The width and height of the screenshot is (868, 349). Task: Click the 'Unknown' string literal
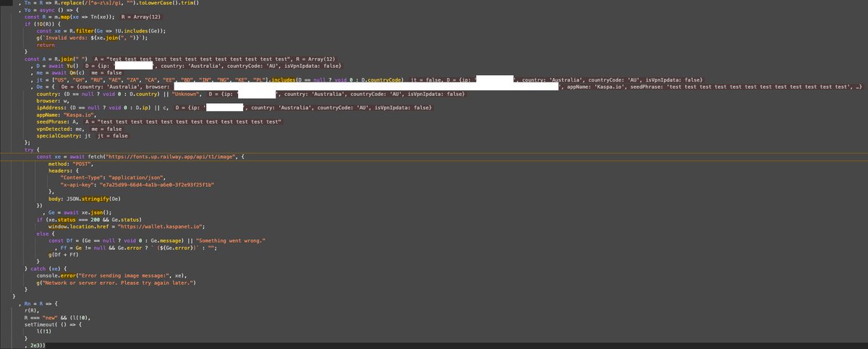coord(186,94)
